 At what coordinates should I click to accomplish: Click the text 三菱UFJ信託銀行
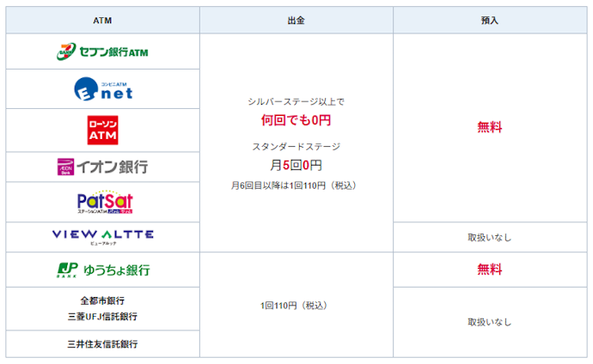(102, 317)
